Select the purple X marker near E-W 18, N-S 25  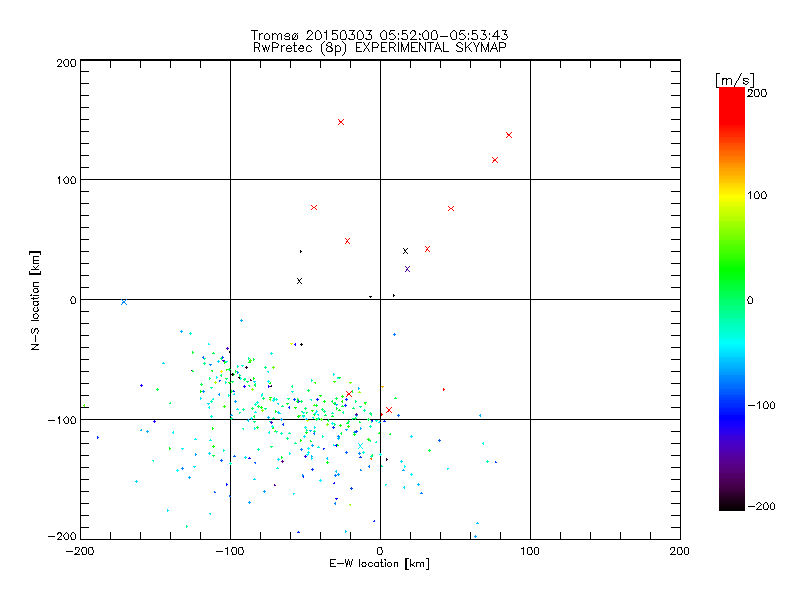tap(407, 269)
